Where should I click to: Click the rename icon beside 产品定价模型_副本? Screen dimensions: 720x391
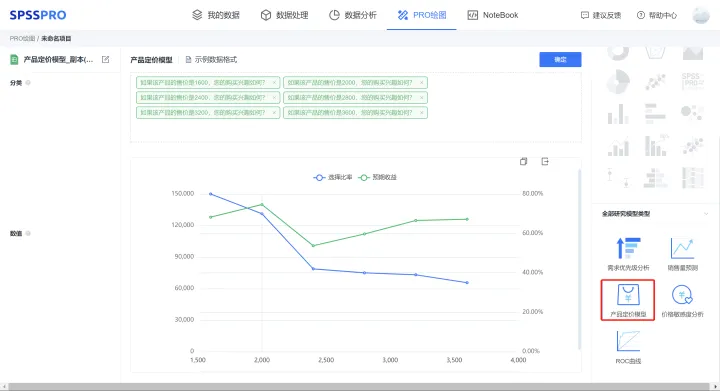tap(106, 59)
